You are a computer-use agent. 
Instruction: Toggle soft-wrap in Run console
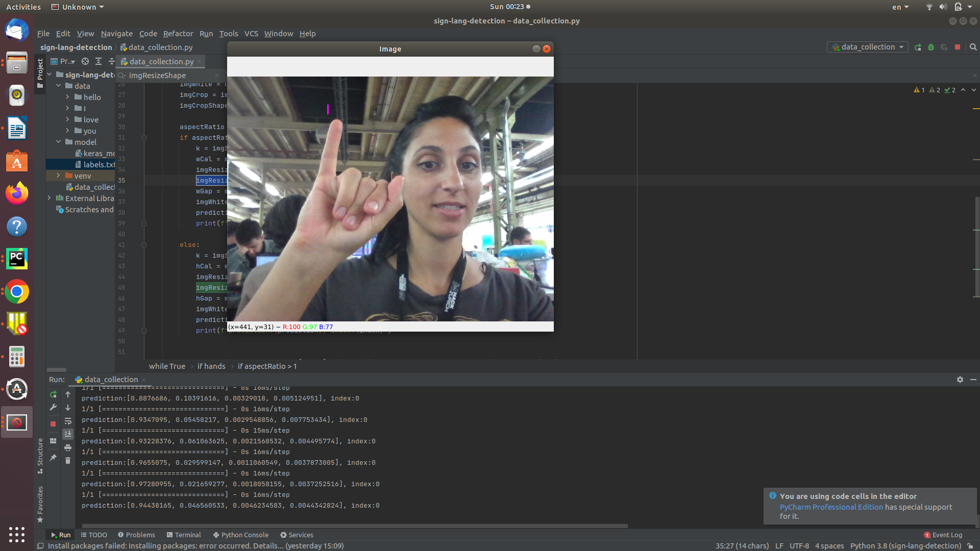(x=68, y=421)
